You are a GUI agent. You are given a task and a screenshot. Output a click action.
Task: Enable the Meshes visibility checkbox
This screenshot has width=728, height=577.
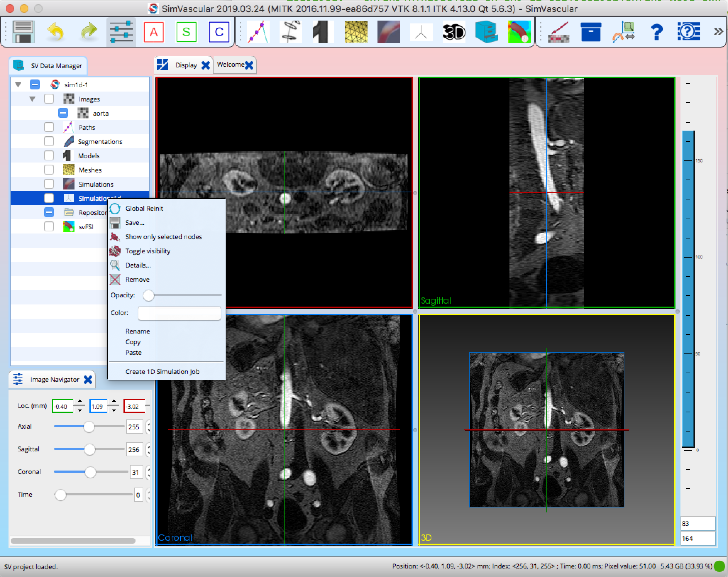click(x=49, y=170)
